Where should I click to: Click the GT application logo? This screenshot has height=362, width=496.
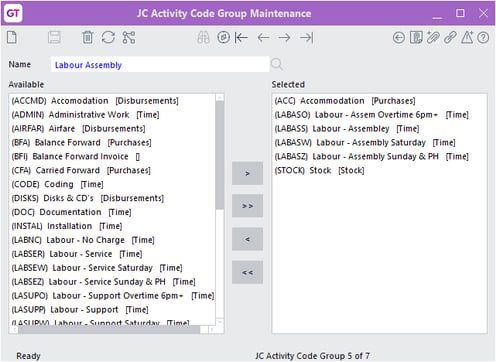[x=13, y=13]
